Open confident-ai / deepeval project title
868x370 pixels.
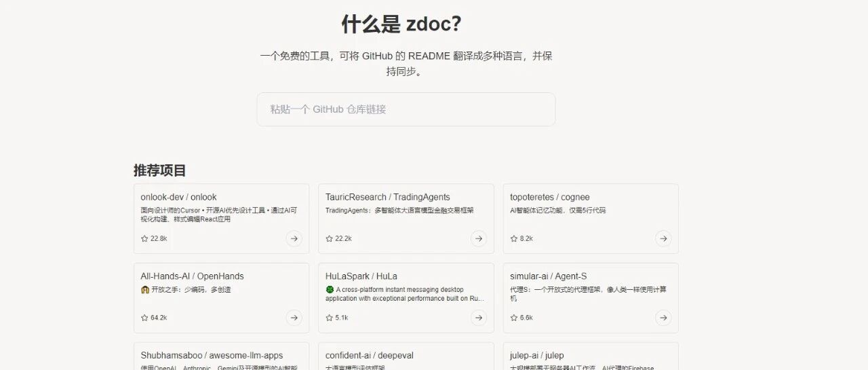[x=369, y=356]
